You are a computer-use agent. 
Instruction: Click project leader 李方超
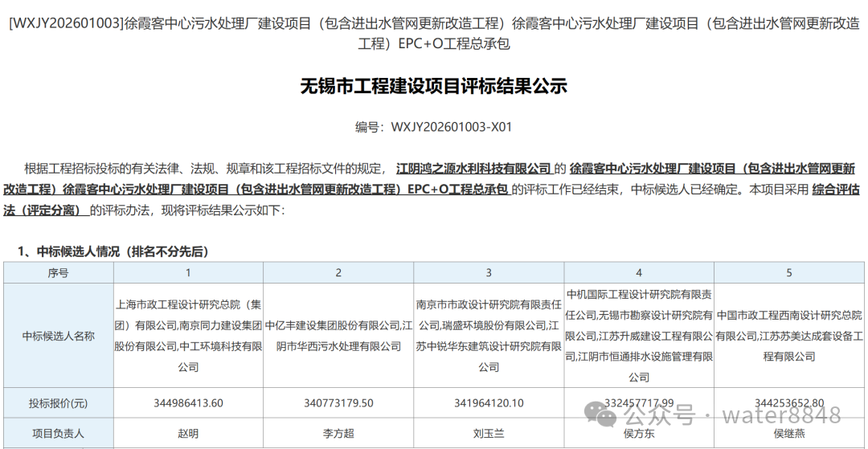338,434
